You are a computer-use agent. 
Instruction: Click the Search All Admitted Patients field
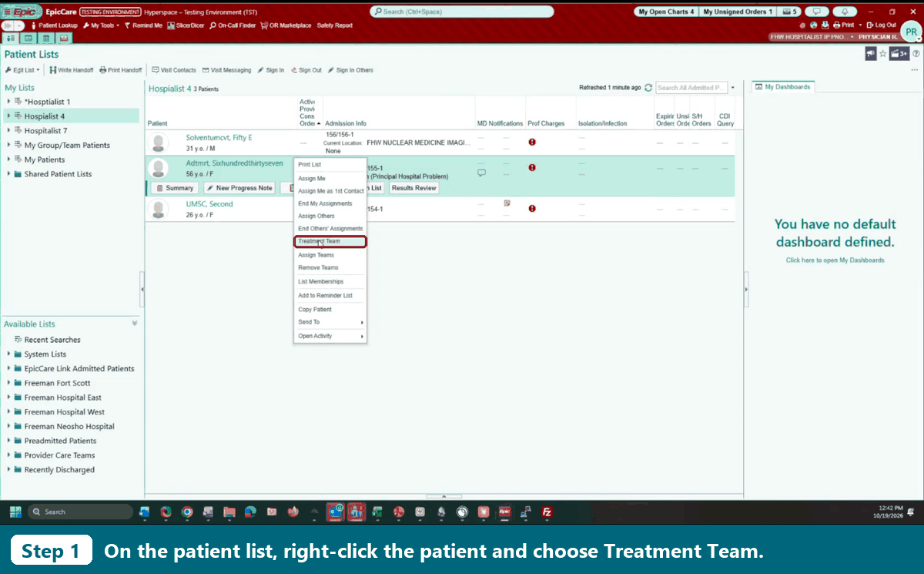tap(691, 88)
